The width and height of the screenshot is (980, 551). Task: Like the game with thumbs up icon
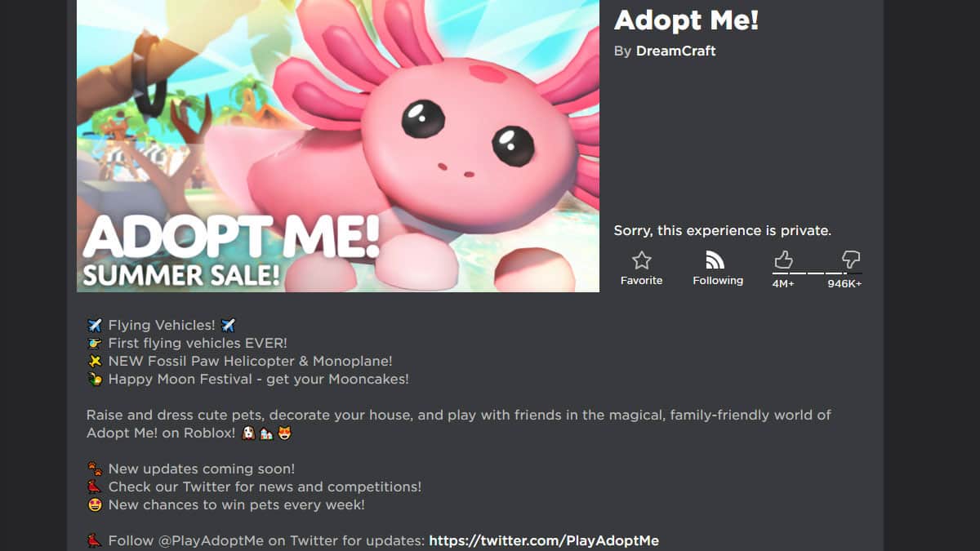click(783, 260)
